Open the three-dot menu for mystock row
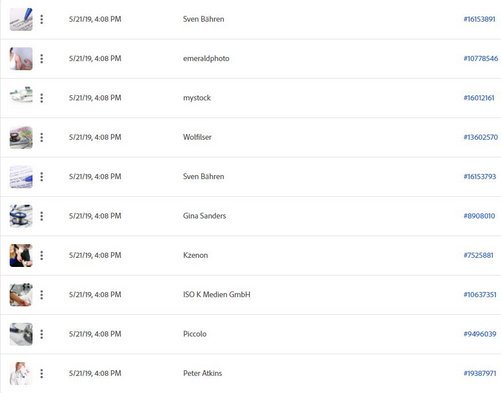Viewport: 501px width, 393px height. (x=42, y=98)
